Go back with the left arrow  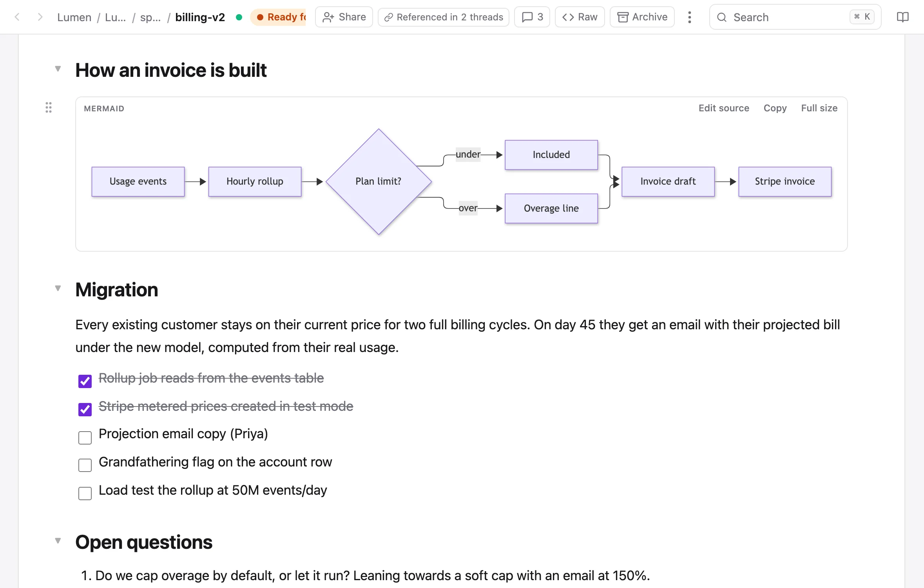coord(17,17)
